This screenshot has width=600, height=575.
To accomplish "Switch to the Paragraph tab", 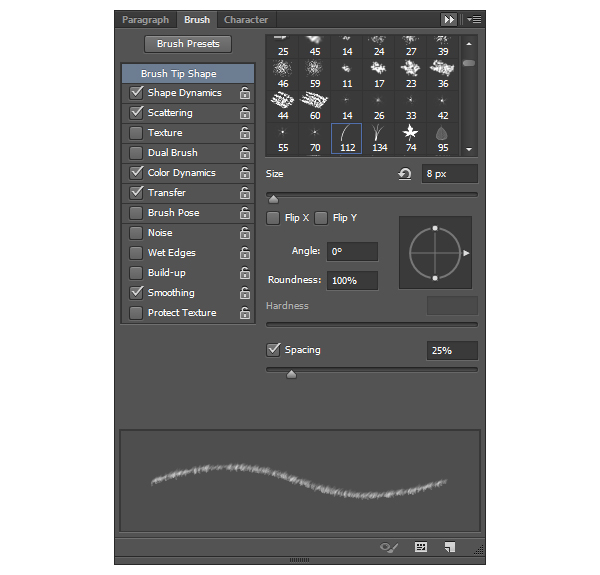I will click(x=145, y=20).
